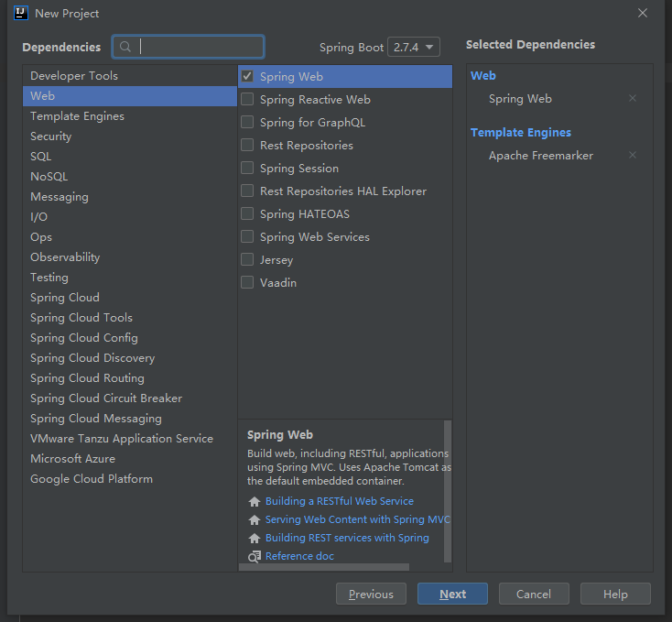Open Serving Web Content with Spring MVC
Screen dimensions: 672x622
[x=358, y=519]
